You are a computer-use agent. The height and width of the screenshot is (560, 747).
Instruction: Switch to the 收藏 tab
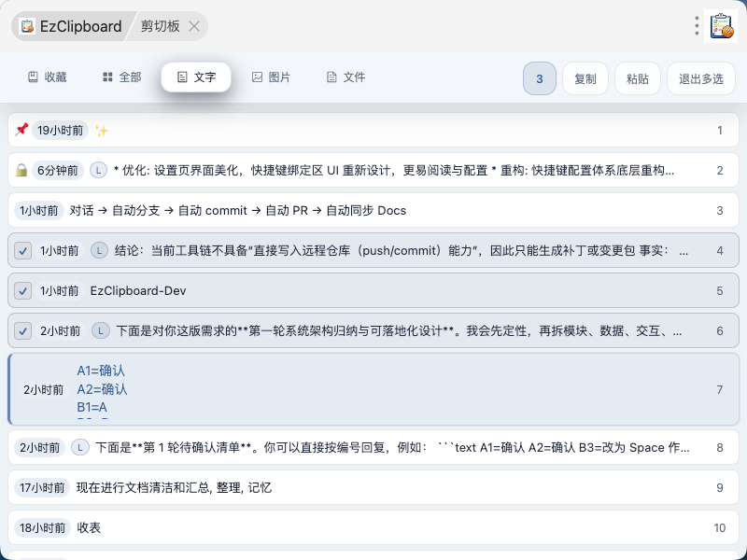pos(47,77)
